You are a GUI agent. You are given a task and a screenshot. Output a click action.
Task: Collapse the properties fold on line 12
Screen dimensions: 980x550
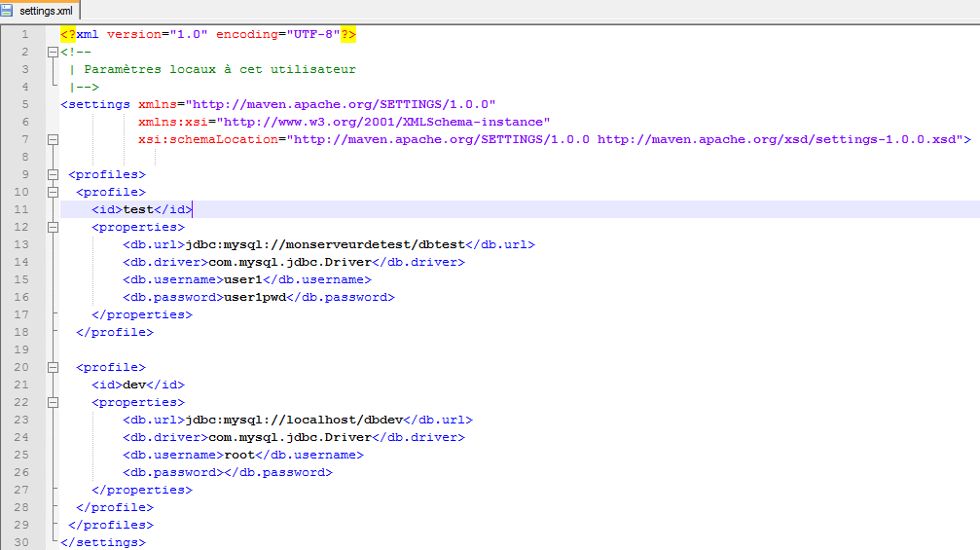tap(54, 228)
